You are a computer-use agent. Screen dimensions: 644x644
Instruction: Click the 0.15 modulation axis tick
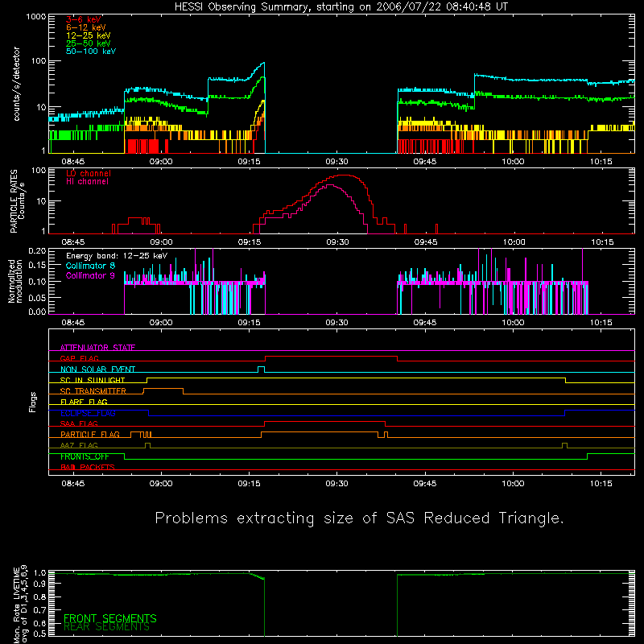coord(37,266)
